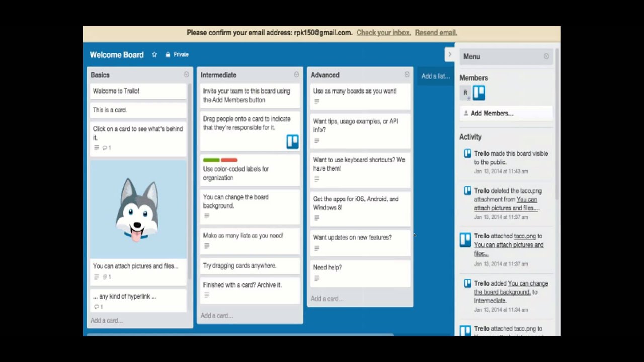644x362 pixels.
Task: Click Trello icon beside 'deleted the taco.png' activity
Action: (467, 191)
